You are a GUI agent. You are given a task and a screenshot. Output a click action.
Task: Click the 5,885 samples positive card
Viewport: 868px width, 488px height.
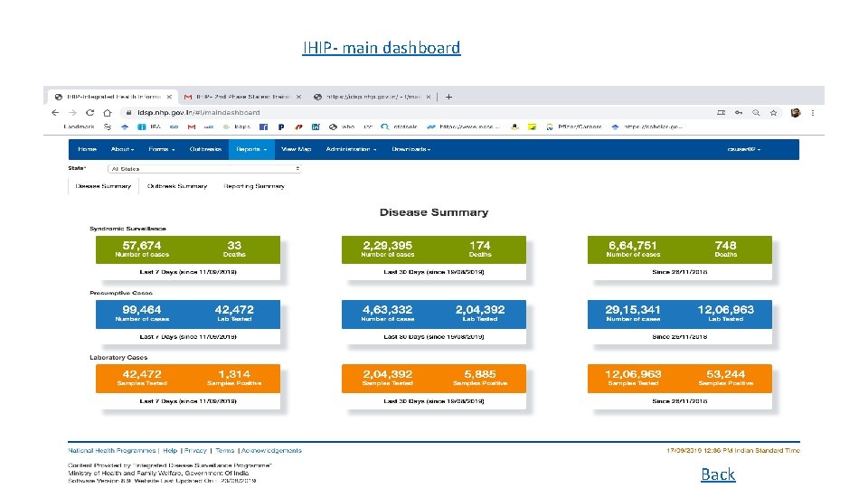point(433,387)
